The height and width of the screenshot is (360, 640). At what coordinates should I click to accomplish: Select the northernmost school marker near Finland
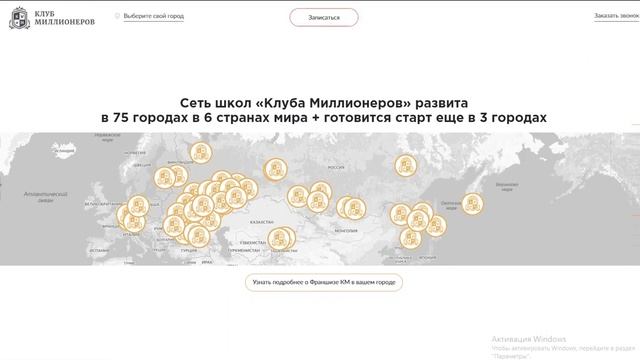(x=201, y=153)
